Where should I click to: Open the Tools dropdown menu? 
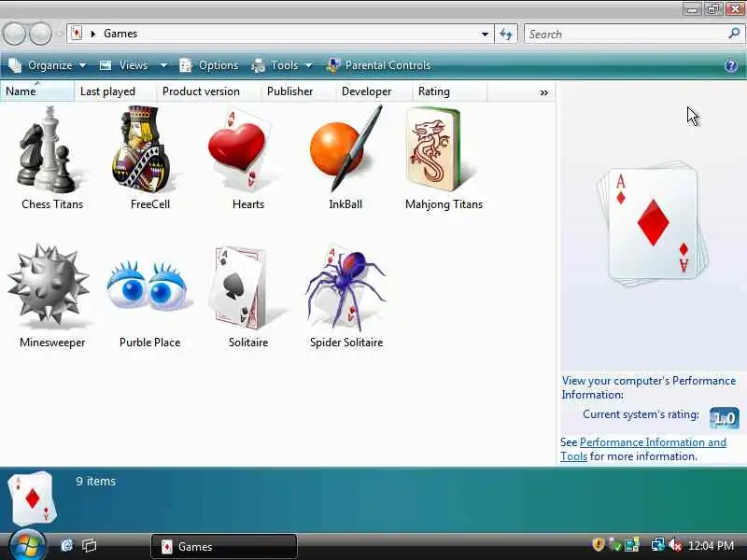tap(282, 65)
